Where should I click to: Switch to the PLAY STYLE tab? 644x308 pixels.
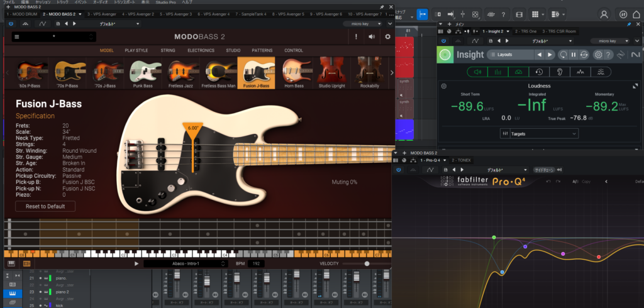[136, 50]
